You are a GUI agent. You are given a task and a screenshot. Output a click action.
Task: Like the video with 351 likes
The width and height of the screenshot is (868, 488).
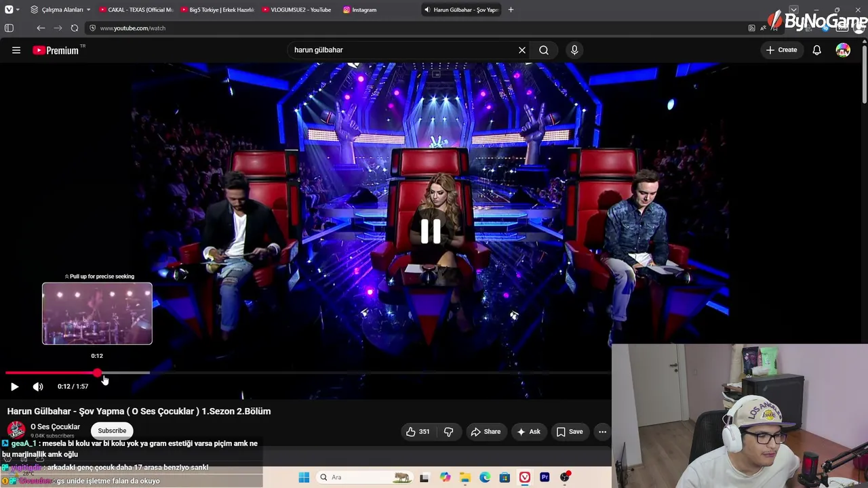pos(418,432)
